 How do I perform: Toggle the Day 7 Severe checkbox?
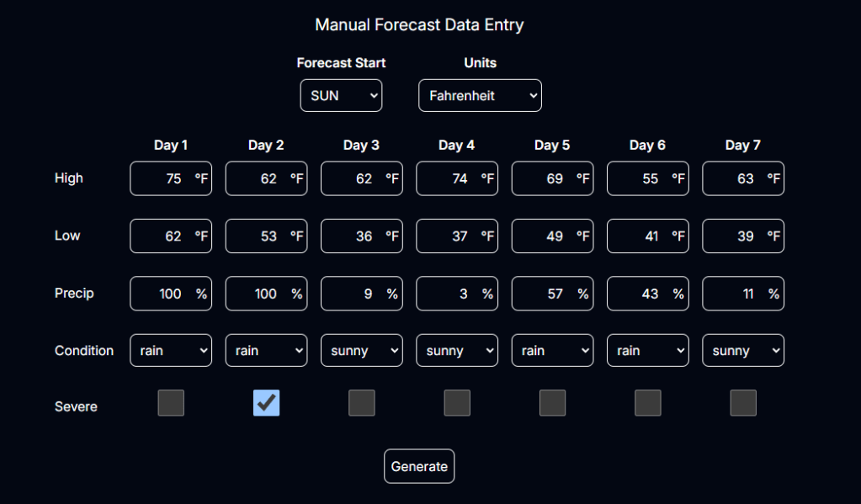743,403
